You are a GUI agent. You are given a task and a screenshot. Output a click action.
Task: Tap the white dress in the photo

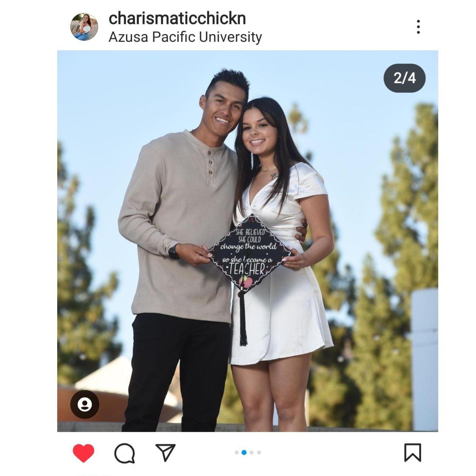(x=282, y=275)
